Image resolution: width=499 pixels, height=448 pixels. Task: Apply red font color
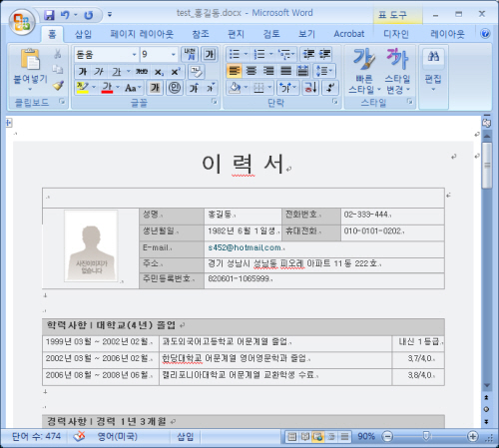[x=107, y=88]
